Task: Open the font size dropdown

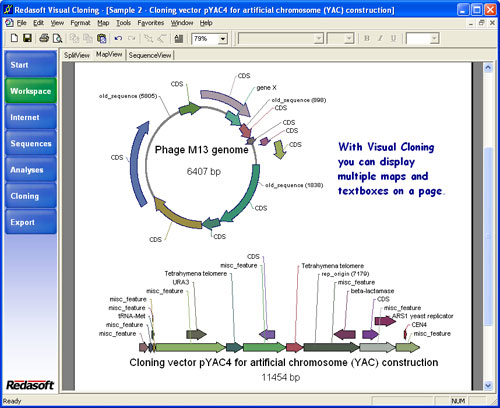Action: click(349, 39)
